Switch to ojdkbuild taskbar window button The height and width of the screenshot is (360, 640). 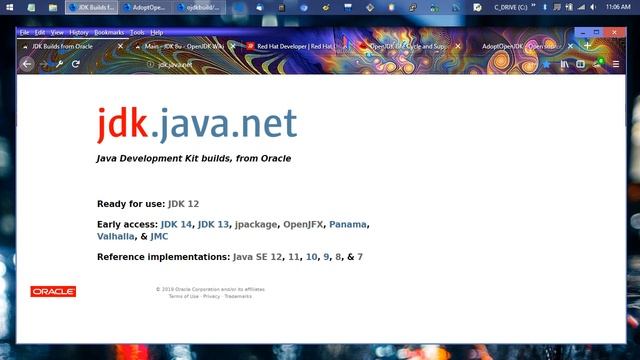pos(199,7)
